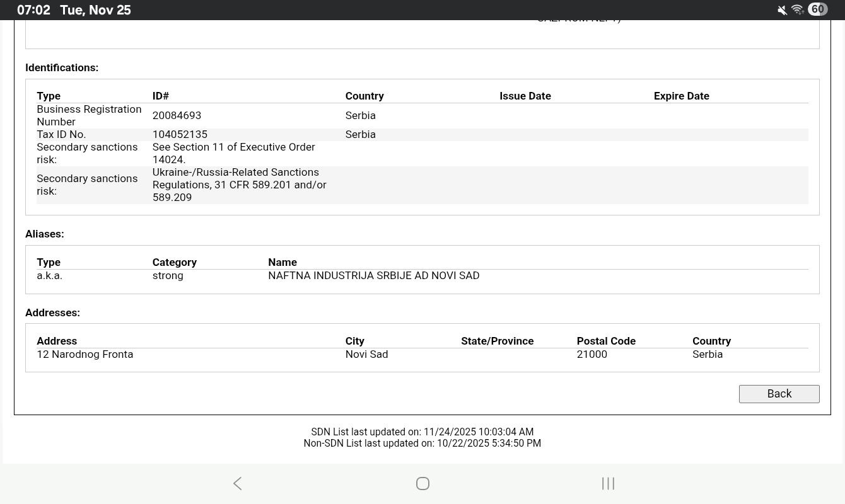
Task: Select Tax ID number 104052135
Action: (180, 134)
